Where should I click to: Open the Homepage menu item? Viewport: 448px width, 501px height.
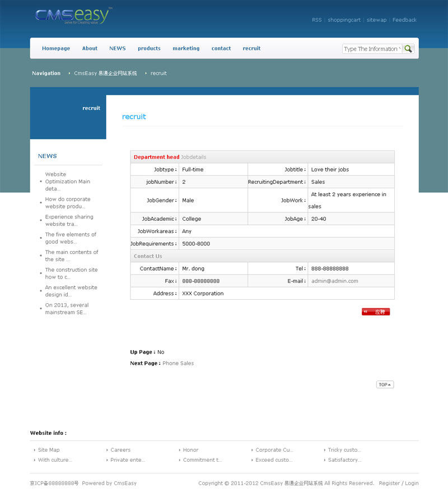56,49
